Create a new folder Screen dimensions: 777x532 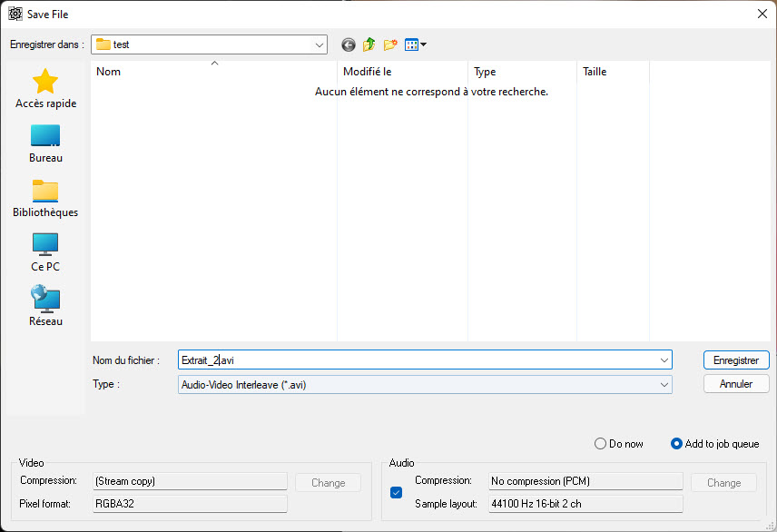click(390, 45)
